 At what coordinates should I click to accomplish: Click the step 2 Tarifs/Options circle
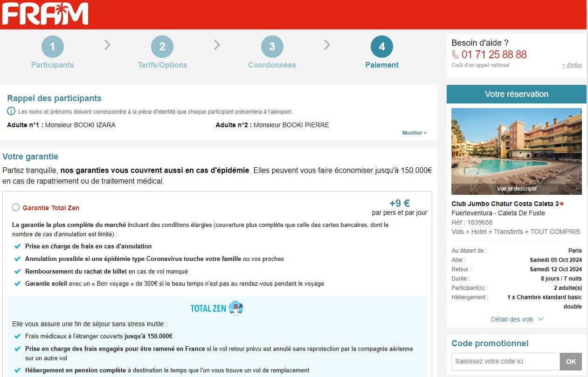(162, 47)
